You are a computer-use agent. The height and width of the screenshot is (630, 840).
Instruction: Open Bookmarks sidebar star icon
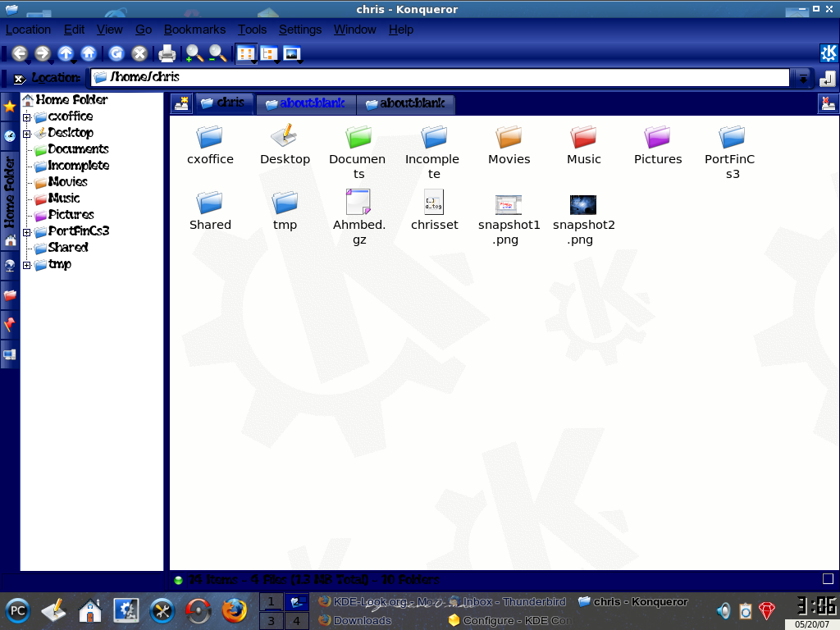click(10, 107)
